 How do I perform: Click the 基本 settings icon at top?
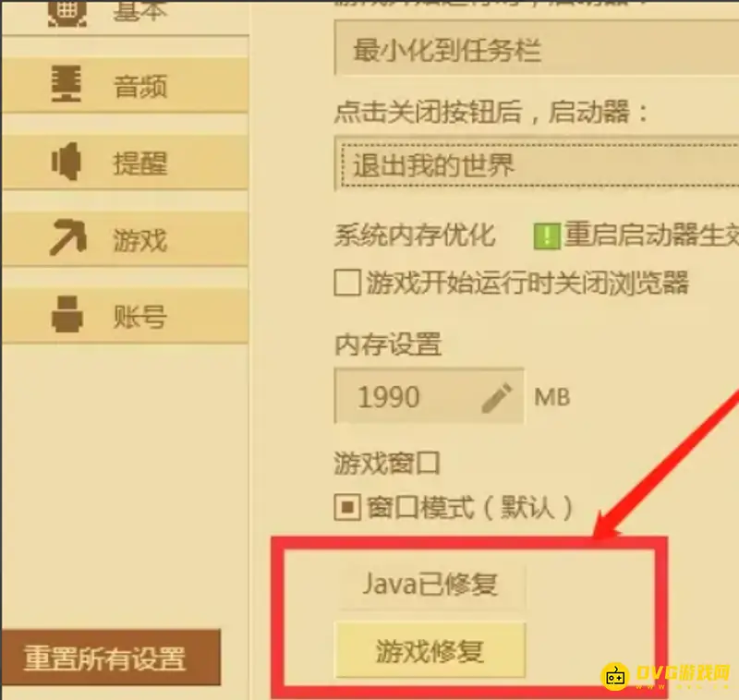tap(67, 12)
